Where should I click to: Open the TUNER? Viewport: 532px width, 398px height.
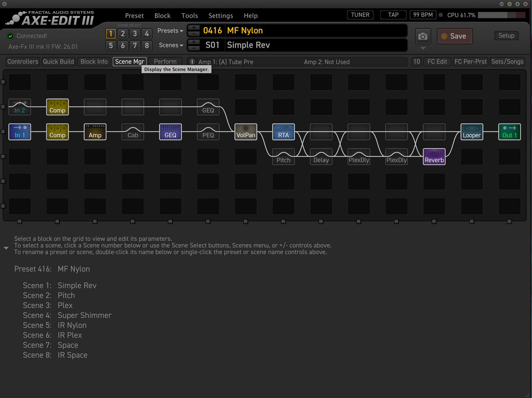360,15
